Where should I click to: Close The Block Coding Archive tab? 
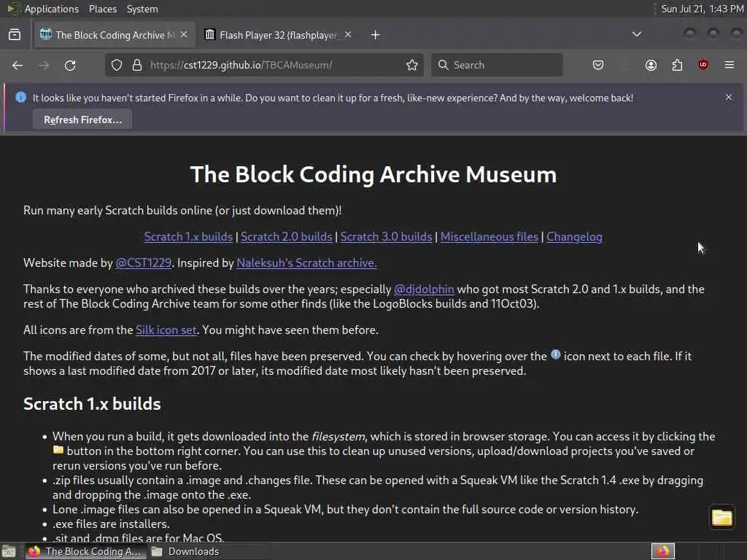click(x=184, y=34)
